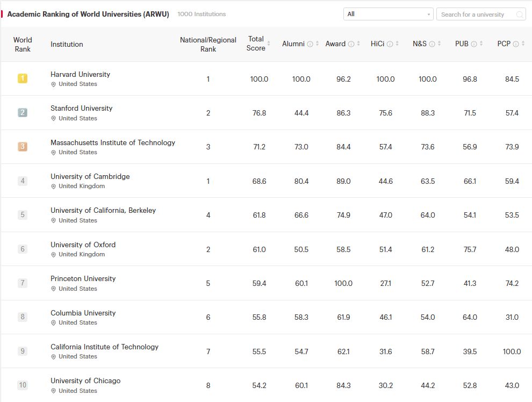Click the Institution column header

67,45
